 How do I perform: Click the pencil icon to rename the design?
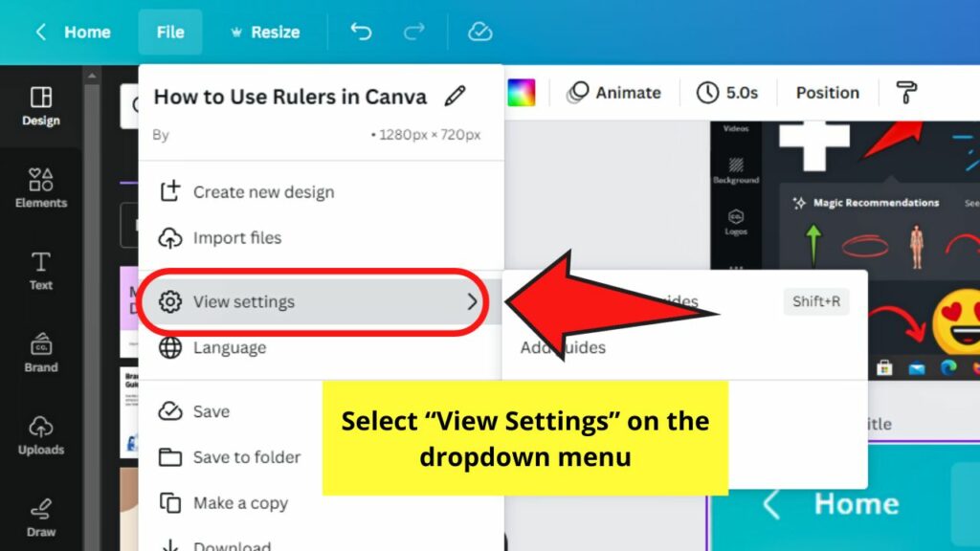457,96
